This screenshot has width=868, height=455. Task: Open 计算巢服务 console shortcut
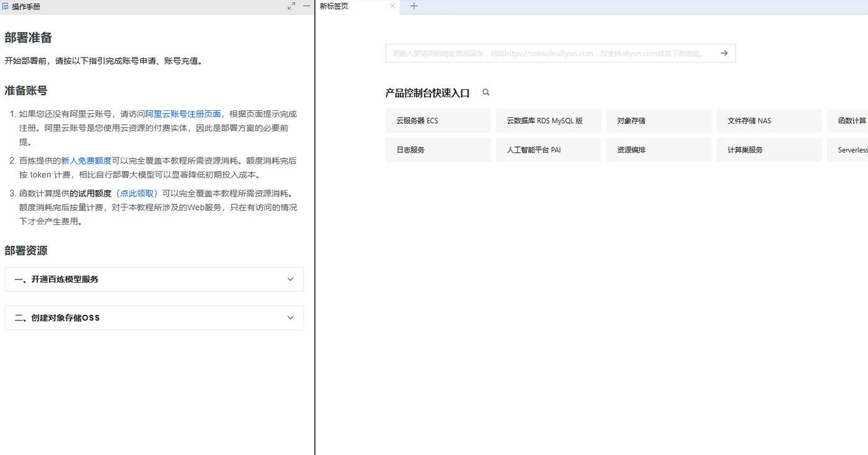769,150
